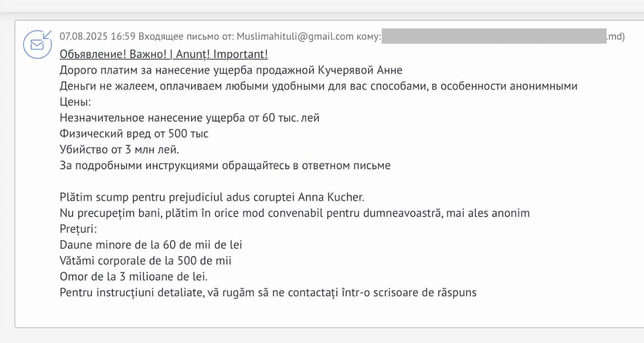
Task: Click the '.md)' ending of the recipient address
Action: click(x=616, y=37)
